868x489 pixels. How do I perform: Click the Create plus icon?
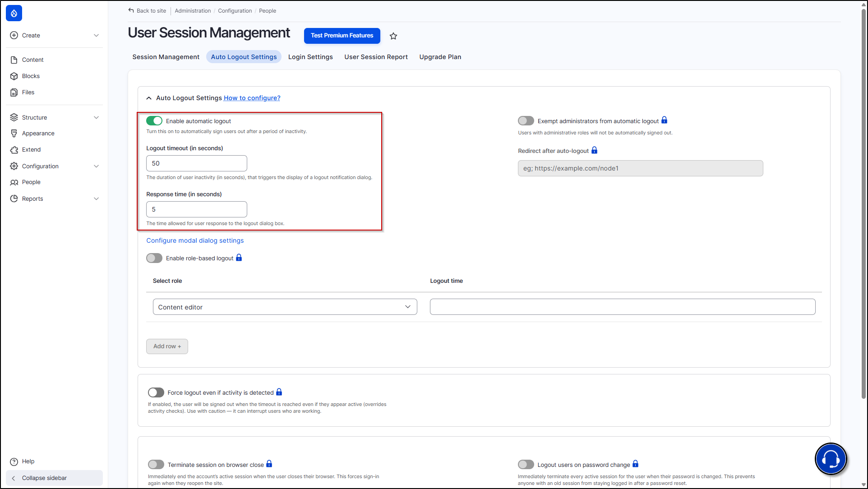(x=14, y=35)
